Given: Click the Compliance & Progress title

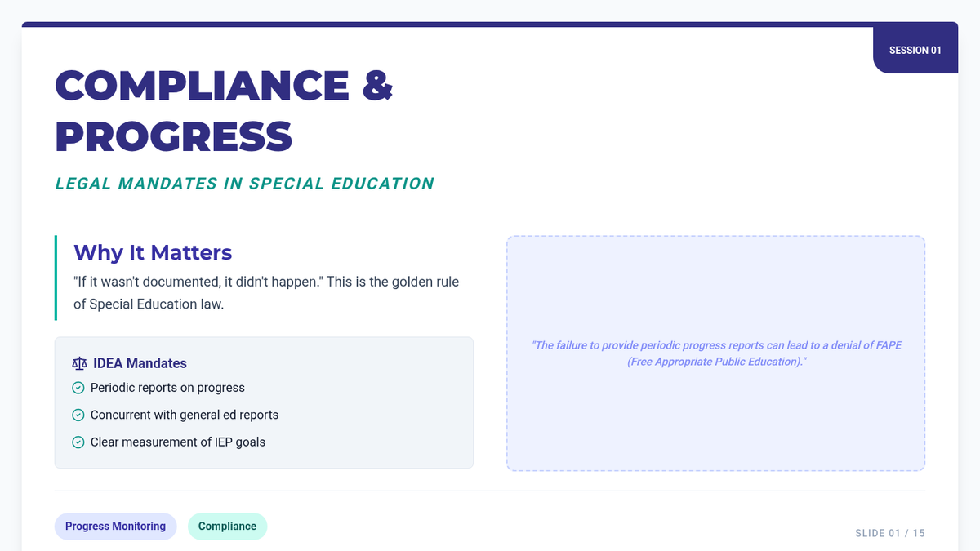Looking at the screenshot, I should point(224,110).
